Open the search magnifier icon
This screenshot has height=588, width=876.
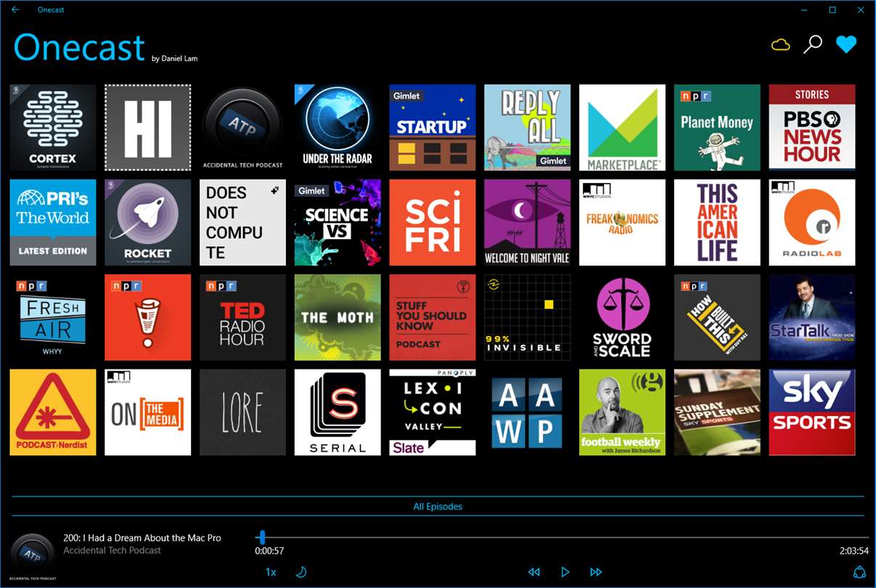coord(812,44)
